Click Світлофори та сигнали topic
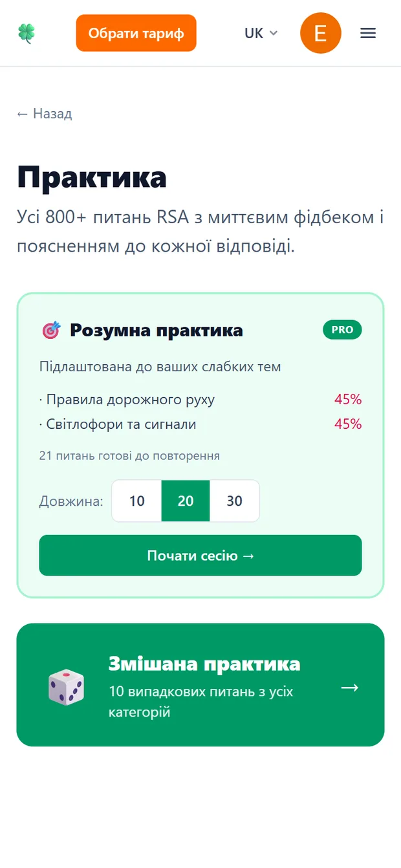 coord(118,424)
